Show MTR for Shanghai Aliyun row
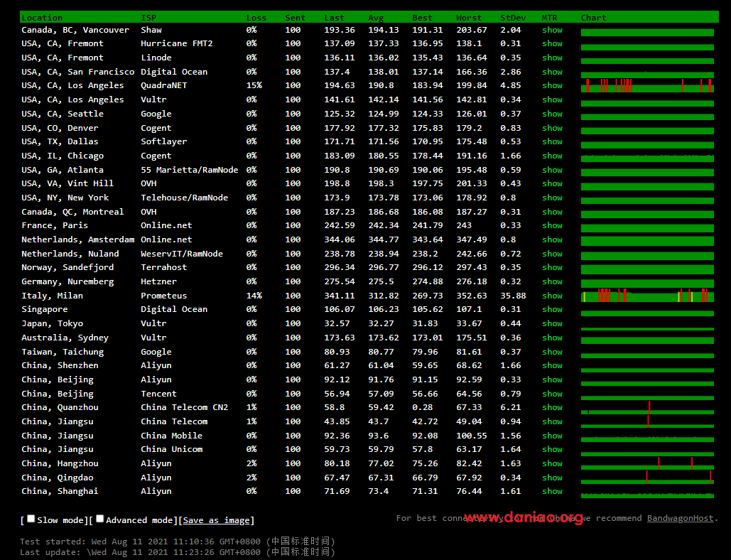Screen dimensions: 731x560 553,491
